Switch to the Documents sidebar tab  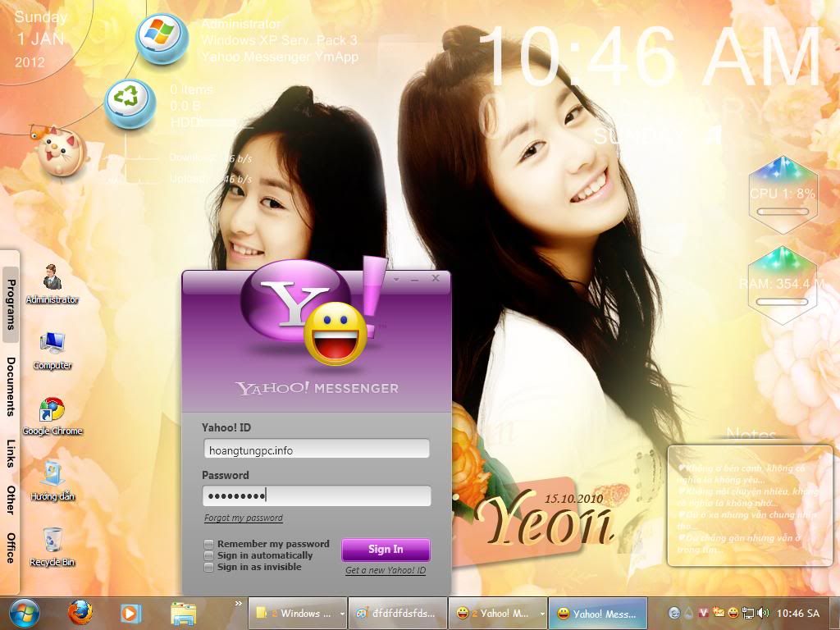click(x=11, y=386)
